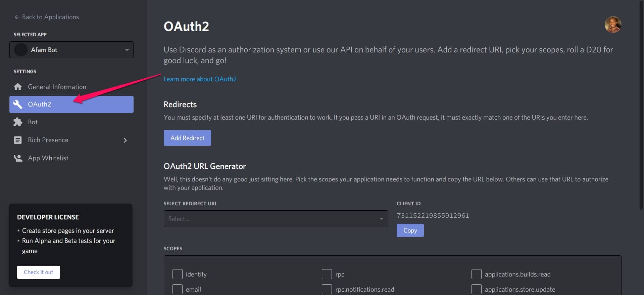Open the Afam Bot selected app dropdown

tap(71, 50)
